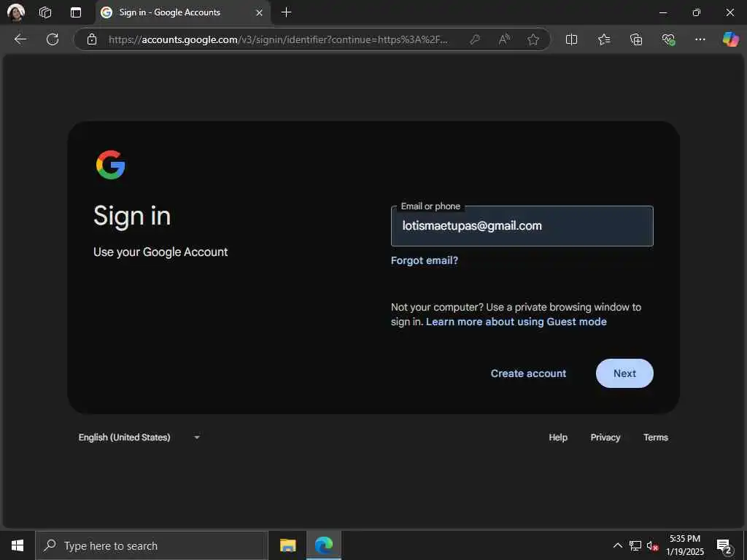Expand the English (United States) language dropdown

(x=139, y=437)
